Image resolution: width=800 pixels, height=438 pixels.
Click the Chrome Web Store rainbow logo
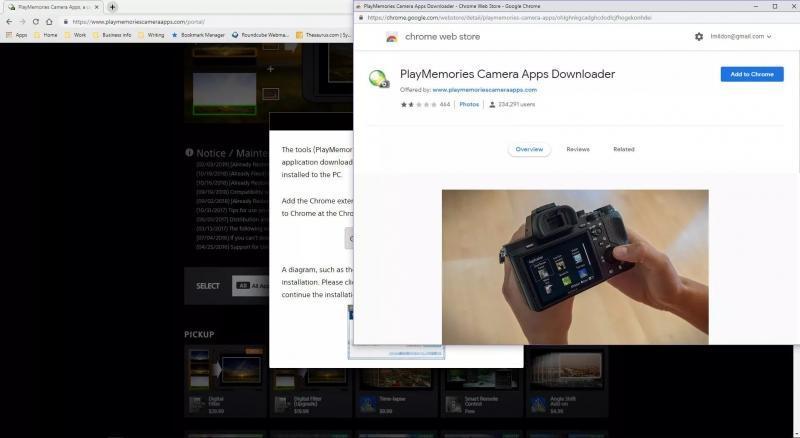tap(392, 37)
